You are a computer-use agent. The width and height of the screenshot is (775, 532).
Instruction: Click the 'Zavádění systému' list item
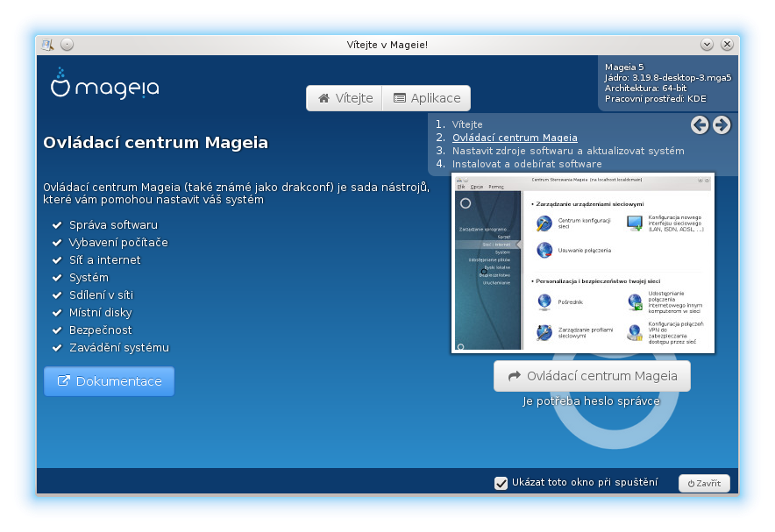(119, 348)
